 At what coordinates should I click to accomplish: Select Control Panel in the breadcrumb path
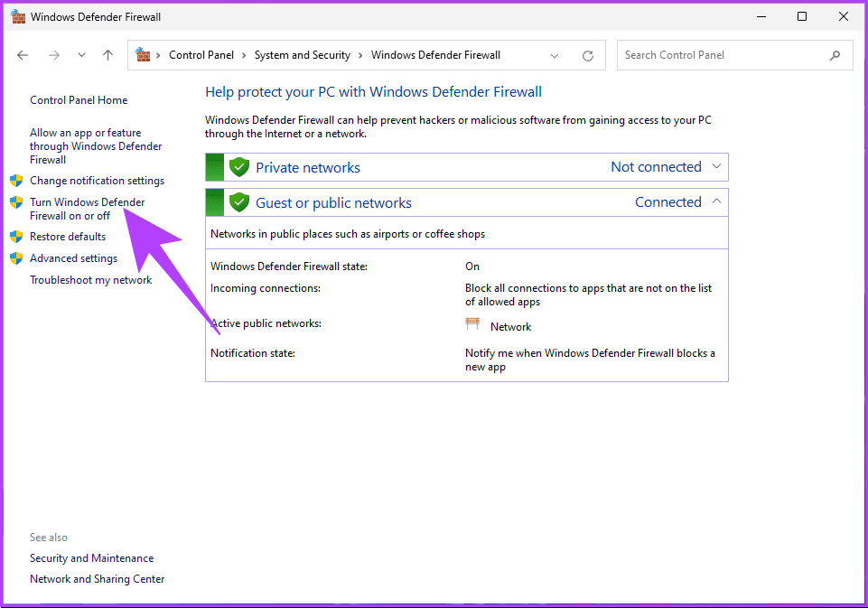tap(201, 54)
